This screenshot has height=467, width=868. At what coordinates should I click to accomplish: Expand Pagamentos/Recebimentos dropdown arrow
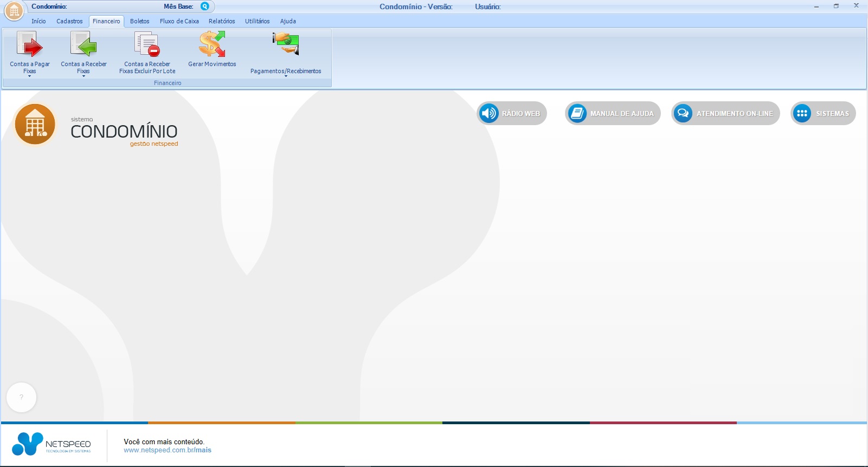(x=286, y=76)
